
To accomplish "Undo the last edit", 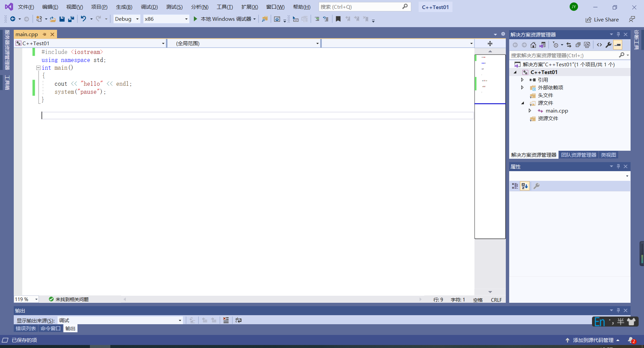I will pos(84,19).
